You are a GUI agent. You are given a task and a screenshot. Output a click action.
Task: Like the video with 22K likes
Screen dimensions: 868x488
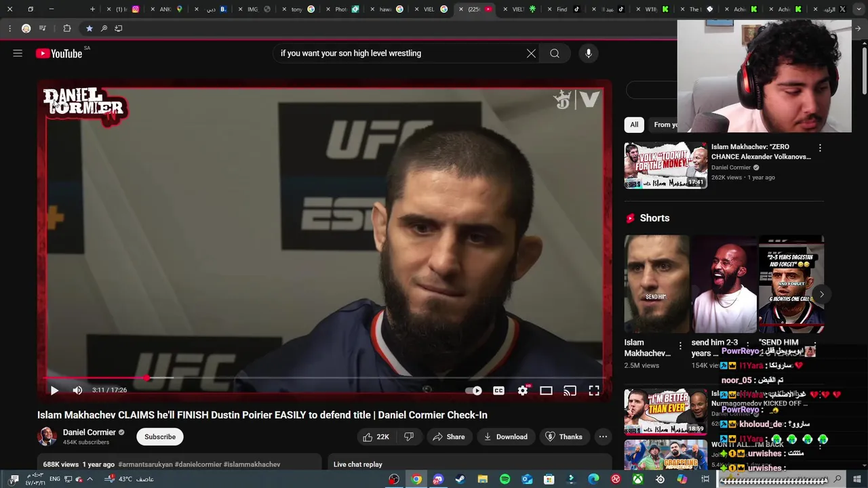(x=376, y=437)
